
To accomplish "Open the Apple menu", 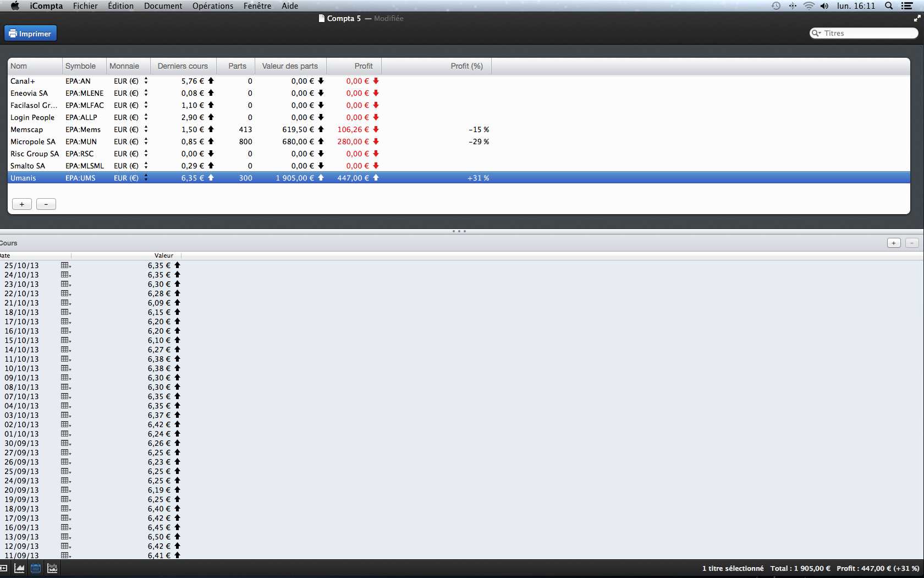I will pyautogui.click(x=15, y=6).
